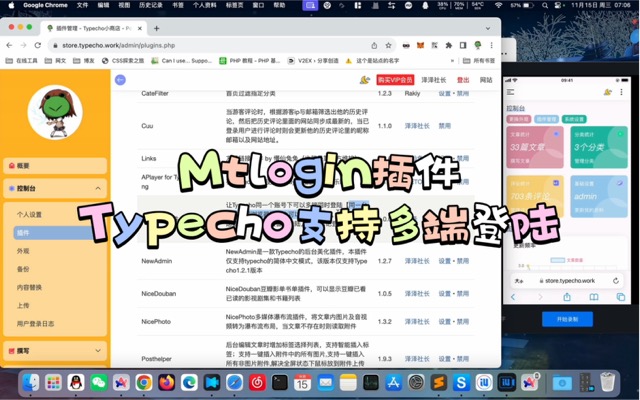Open QQ in the Dock
The width and height of the screenshot is (640, 400).
point(76,382)
